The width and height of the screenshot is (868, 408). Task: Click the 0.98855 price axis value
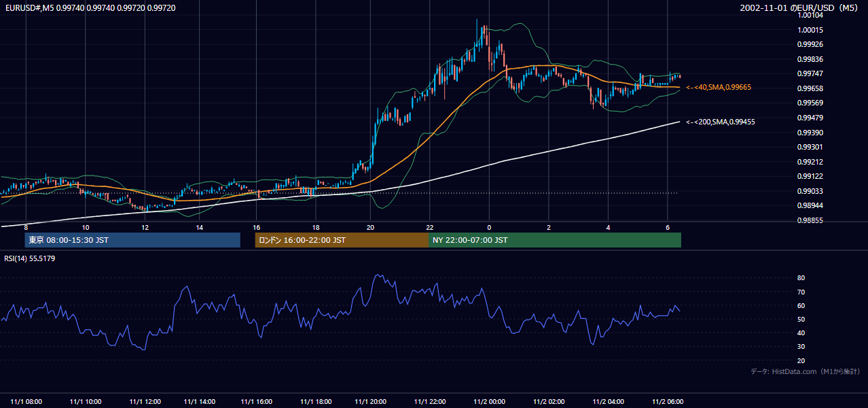point(811,220)
